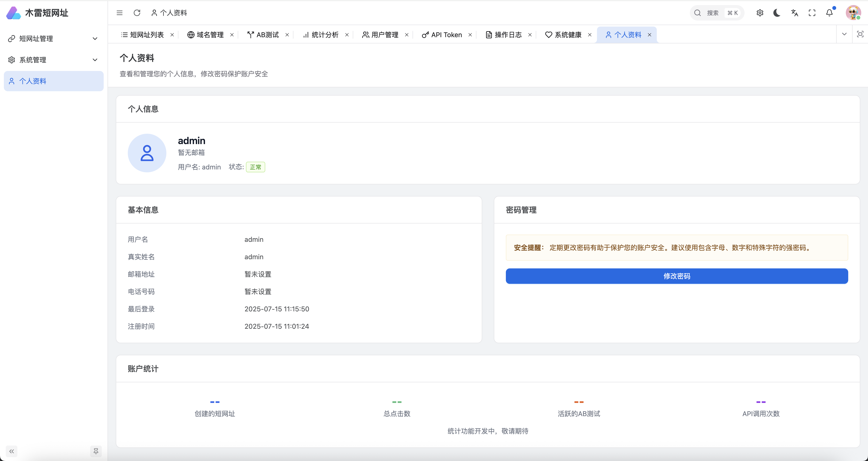Image resolution: width=868 pixels, height=461 pixels.
Task: Open the notifications bell
Action: pos(829,13)
